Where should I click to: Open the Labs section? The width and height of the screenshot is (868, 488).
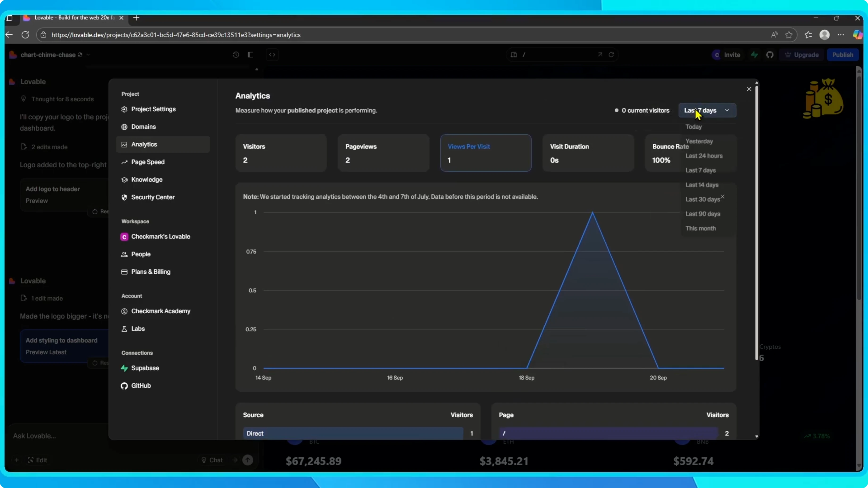(163, 329)
